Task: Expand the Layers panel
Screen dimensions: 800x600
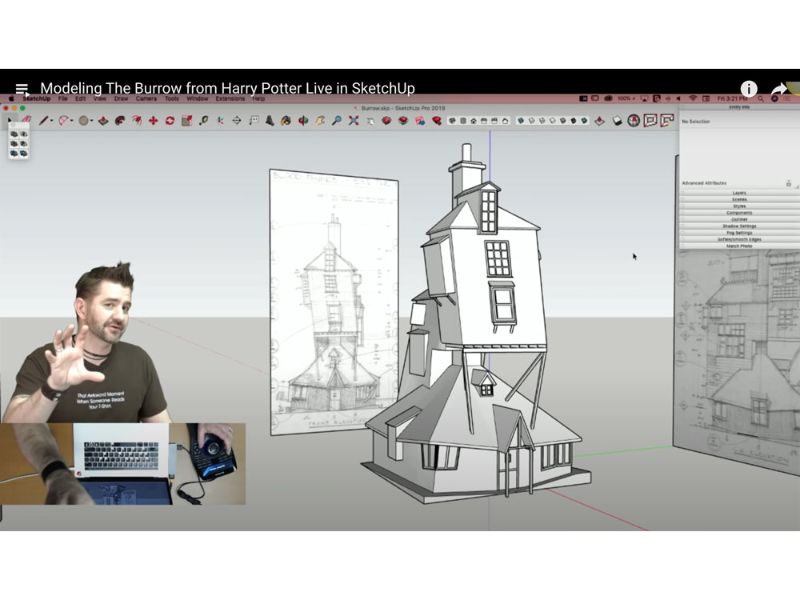Action: [x=739, y=192]
